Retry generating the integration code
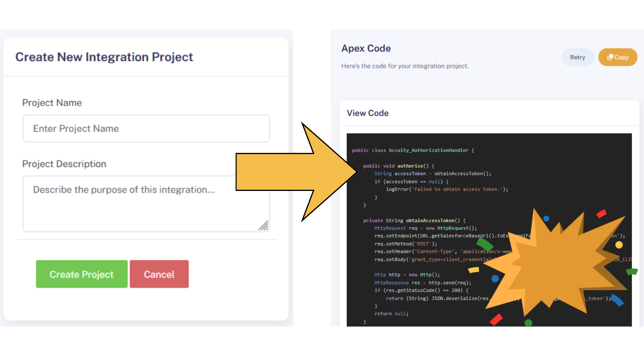 point(578,57)
